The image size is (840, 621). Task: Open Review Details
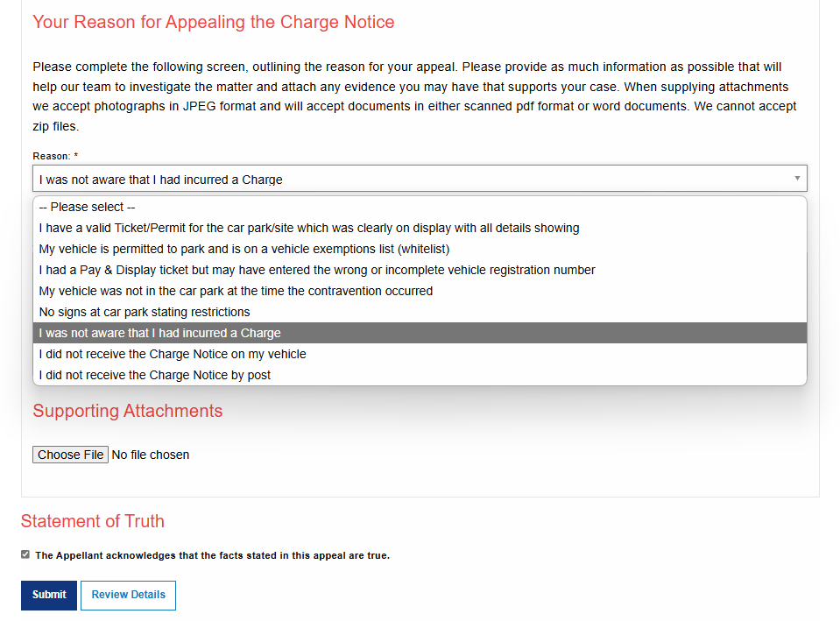click(128, 596)
